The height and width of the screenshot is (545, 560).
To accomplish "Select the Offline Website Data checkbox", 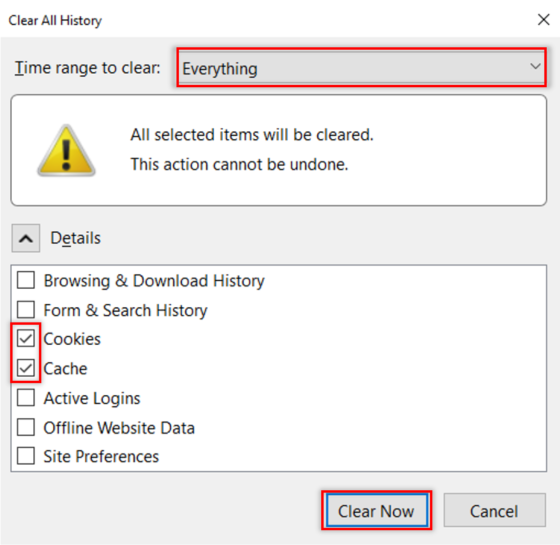I will click(x=26, y=427).
